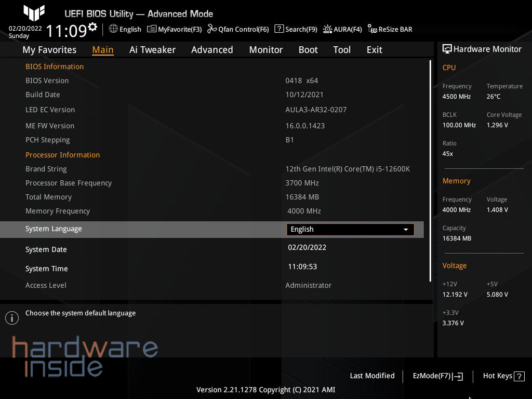Select the System Language row label
This screenshot has width=532, height=399.
tap(54, 229)
